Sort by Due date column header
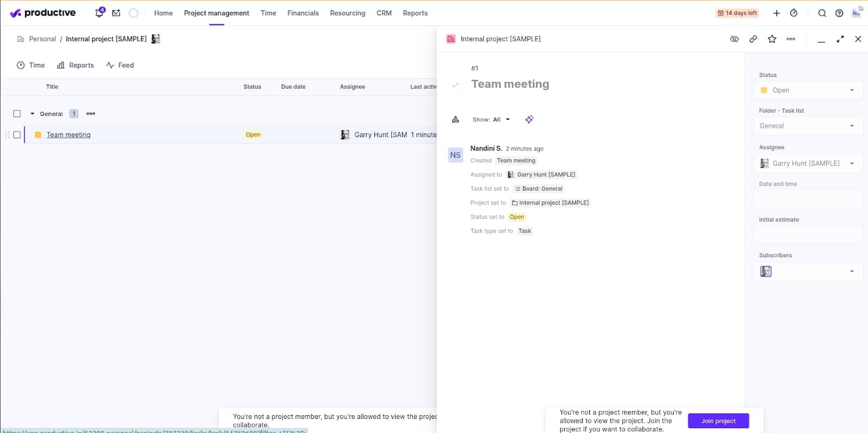868x433 pixels. coord(293,87)
